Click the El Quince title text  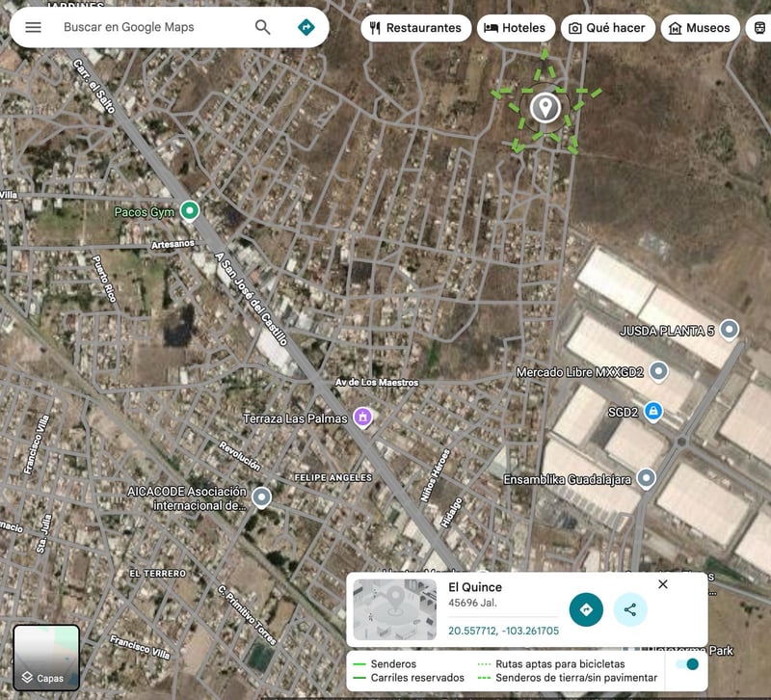(475, 587)
